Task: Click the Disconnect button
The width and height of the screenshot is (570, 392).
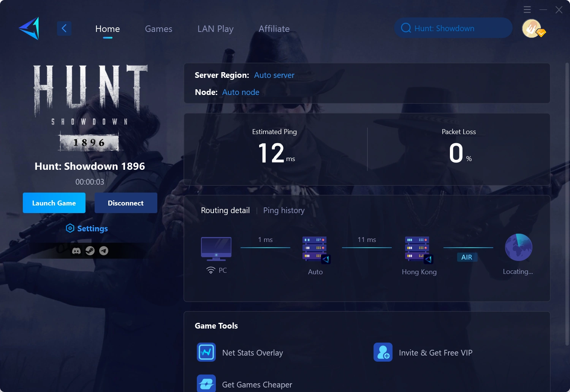Action: tap(126, 203)
